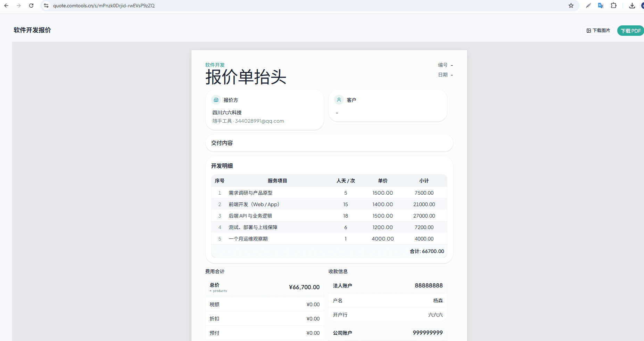The height and width of the screenshot is (341, 644).
Task: Click the 开发明细 section title
Action: (x=222, y=166)
